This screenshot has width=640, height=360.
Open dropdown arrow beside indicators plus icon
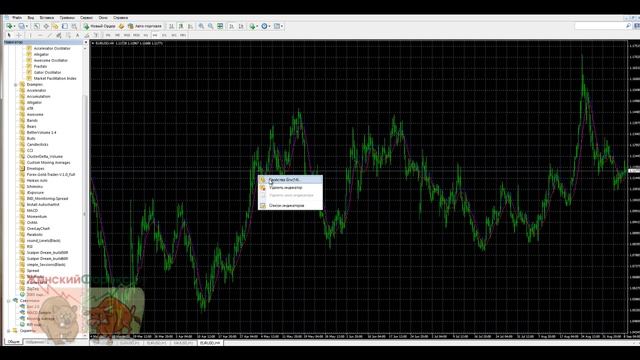coord(258,26)
